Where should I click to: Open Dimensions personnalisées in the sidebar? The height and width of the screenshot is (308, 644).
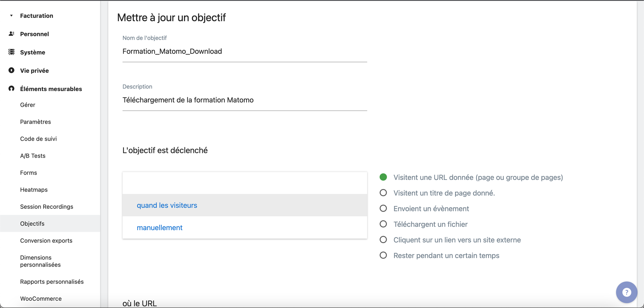coord(40,261)
